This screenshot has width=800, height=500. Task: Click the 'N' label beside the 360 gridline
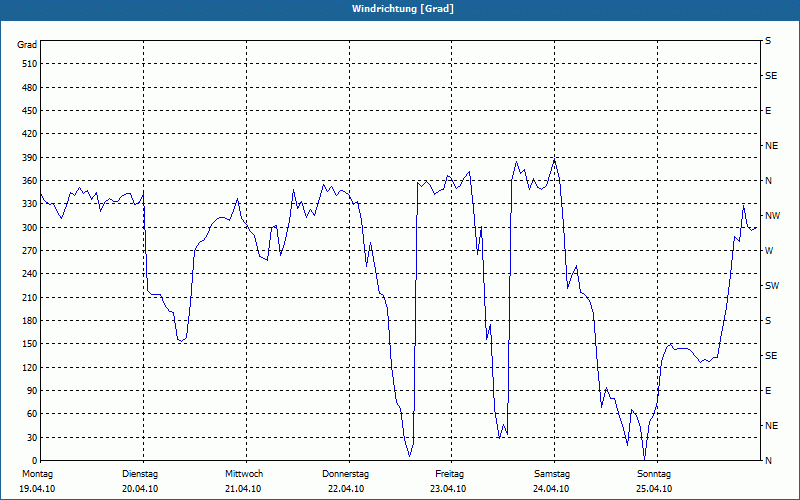tap(768, 181)
